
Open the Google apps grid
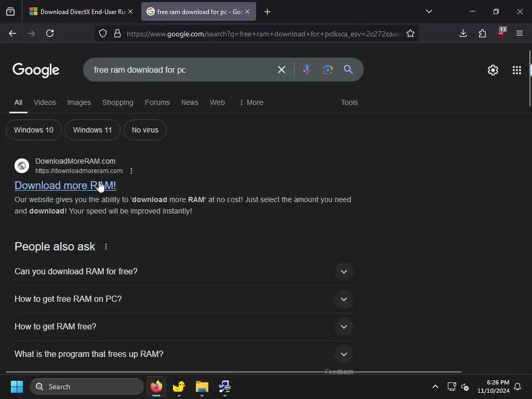[517, 70]
